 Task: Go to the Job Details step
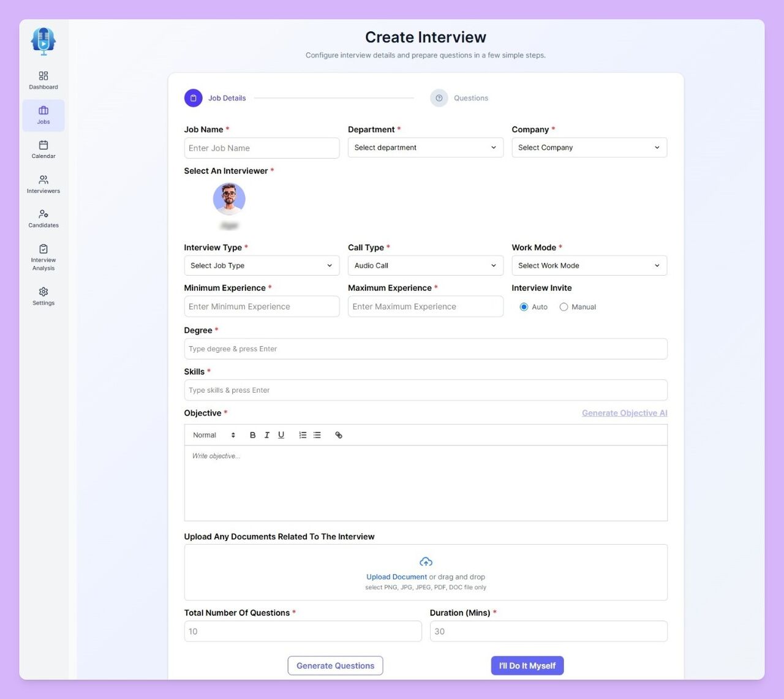[227, 98]
